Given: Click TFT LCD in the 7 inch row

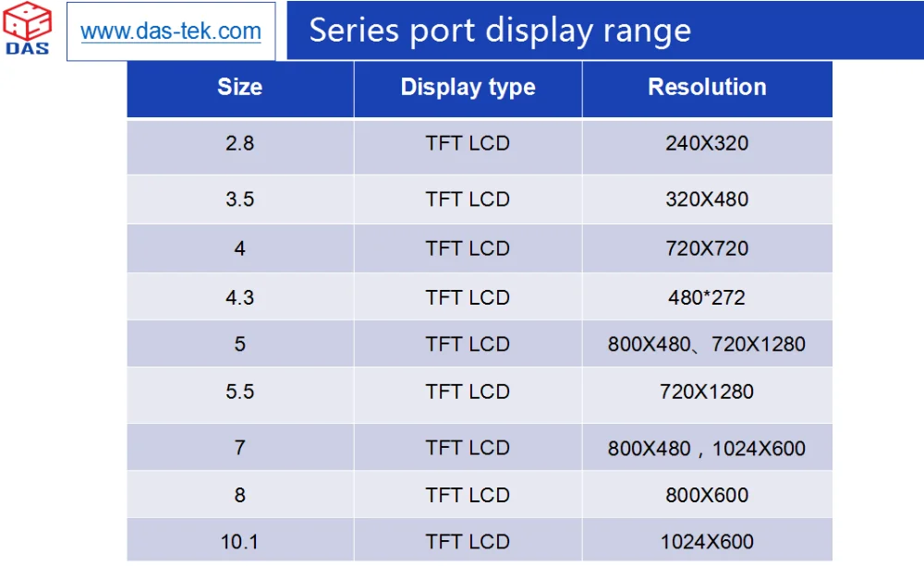Looking at the screenshot, I should click(468, 448).
